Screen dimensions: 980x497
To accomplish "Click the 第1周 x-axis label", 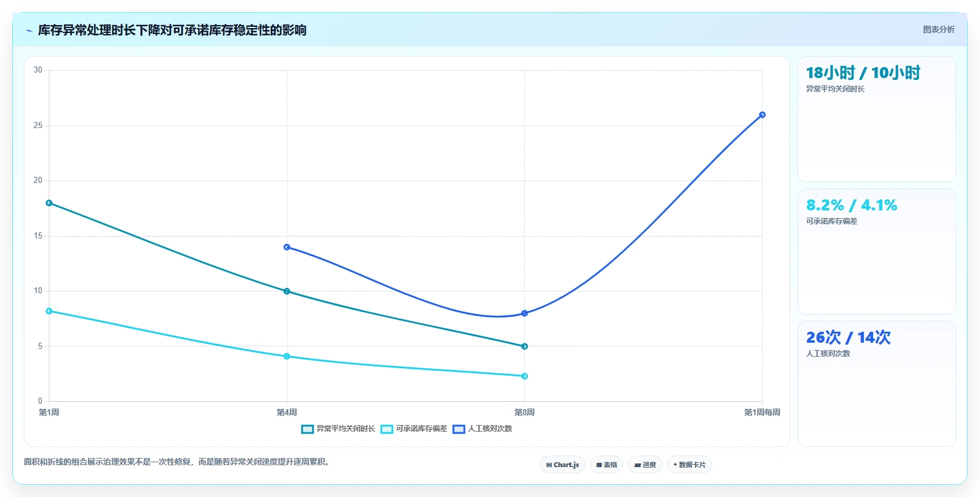I will [49, 413].
